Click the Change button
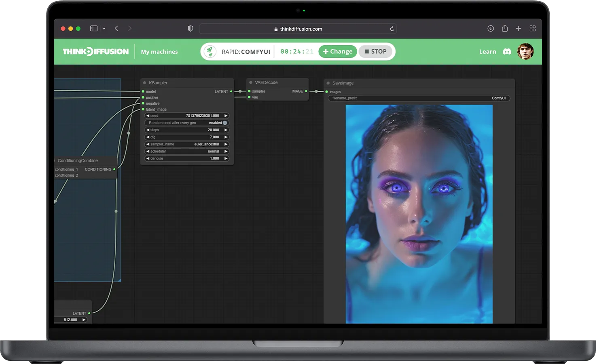597x364 pixels. tap(338, 51)
